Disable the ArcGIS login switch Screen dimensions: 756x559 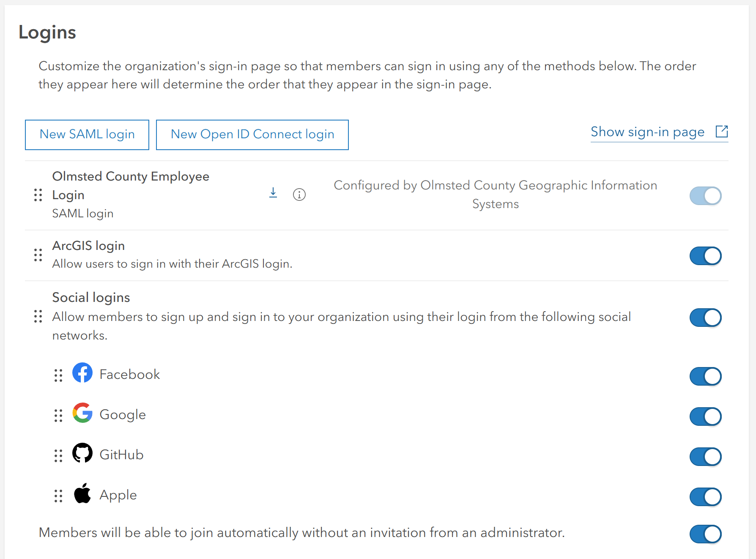point(705,256)
